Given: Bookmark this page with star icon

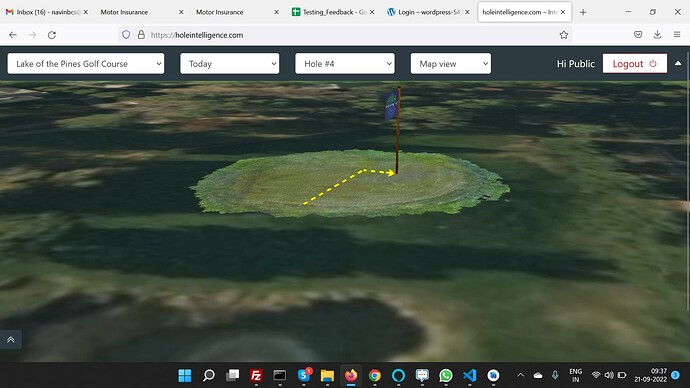Looking at the screenshot, I should [x=564, y=35].
